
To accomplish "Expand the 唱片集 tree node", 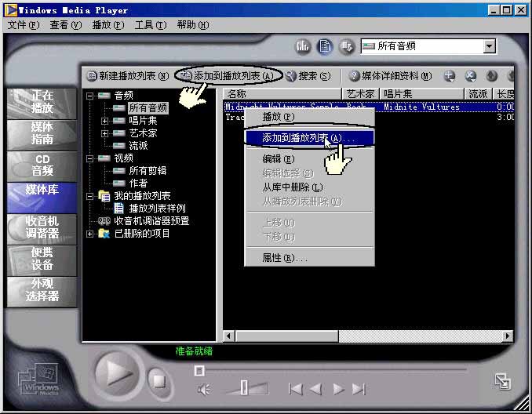I will [105, 121].
